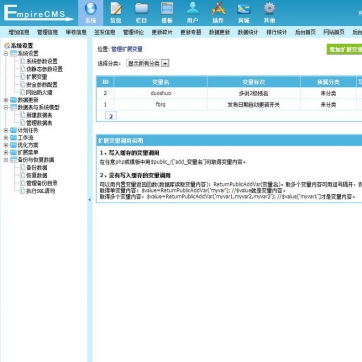The height and width of the screenshot is (362, 362).
Task: Click the fbrq variable name cell
Action: pyautogui.click(x=161, y=105)
